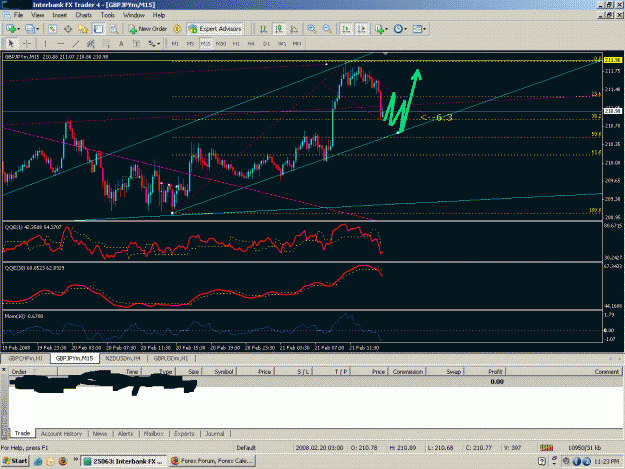Switch to the GBPUSDm,H1 chart tab
This screenshot has width=625, height=469.
(x=171, y=358)
